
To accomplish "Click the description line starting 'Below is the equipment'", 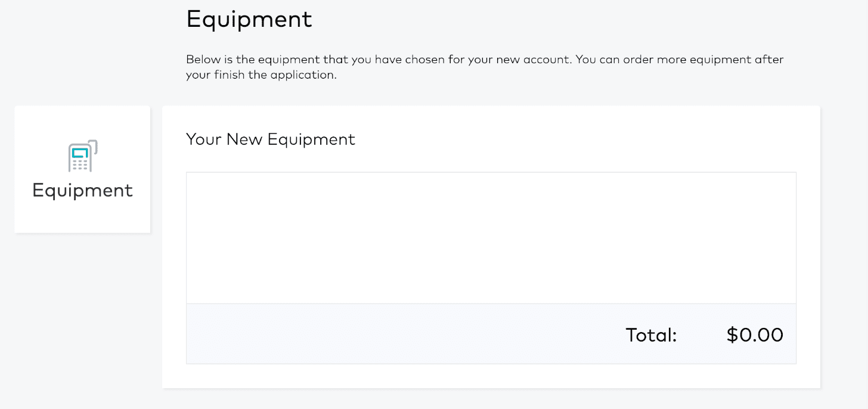I will tap(485, 60).
